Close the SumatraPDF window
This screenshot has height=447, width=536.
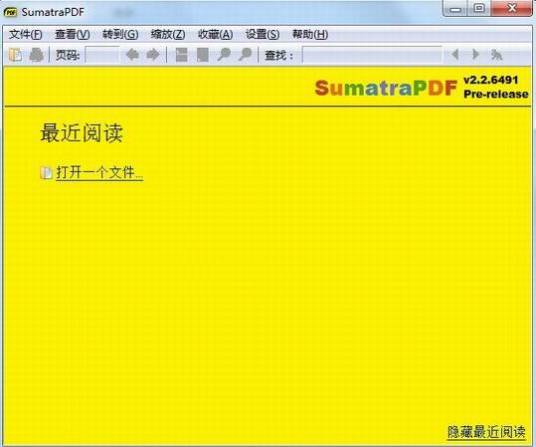pyautogui.click(x=512, y=9)
